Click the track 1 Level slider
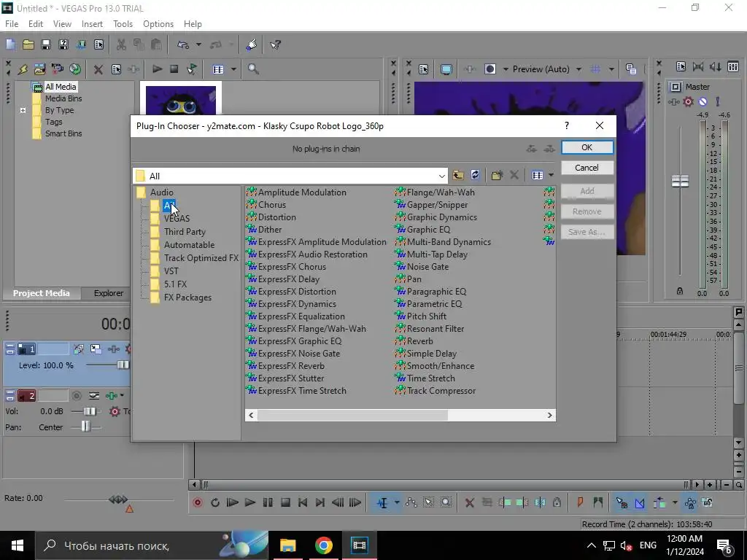The image size is (747, 560). pyautogui.click(x=123, y=365)
